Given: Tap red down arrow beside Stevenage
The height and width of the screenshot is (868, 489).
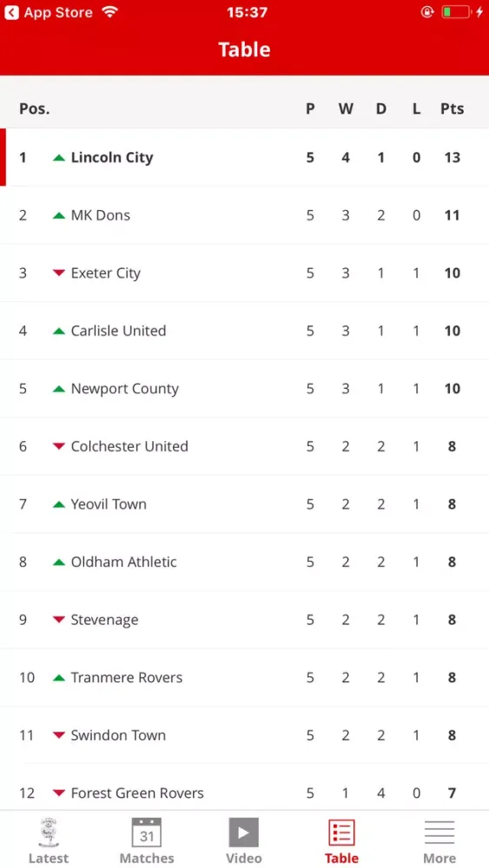Looking at the screenshot, I should 59,620.
